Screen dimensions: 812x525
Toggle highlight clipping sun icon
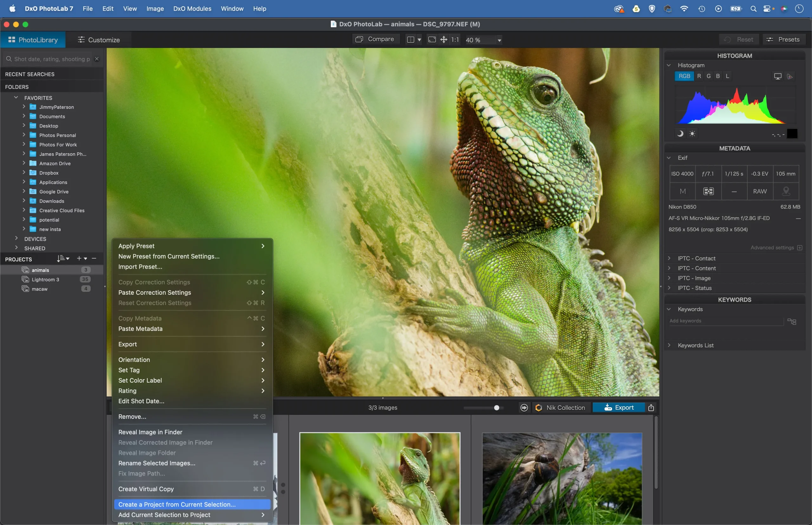coord(692,133)
